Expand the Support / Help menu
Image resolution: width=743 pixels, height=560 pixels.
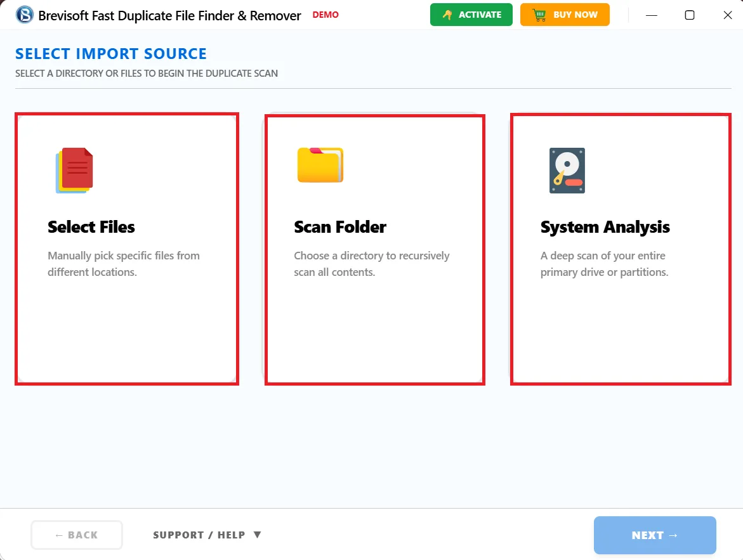tap(207, 535)
